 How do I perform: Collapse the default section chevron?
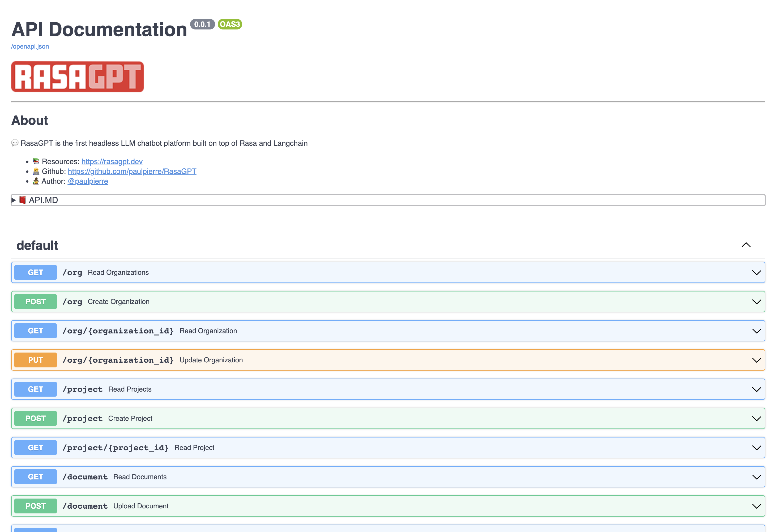coord(746,245)
